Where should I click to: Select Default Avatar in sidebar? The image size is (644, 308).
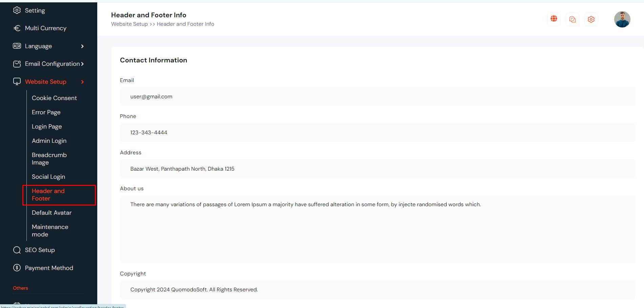point(51,213)
